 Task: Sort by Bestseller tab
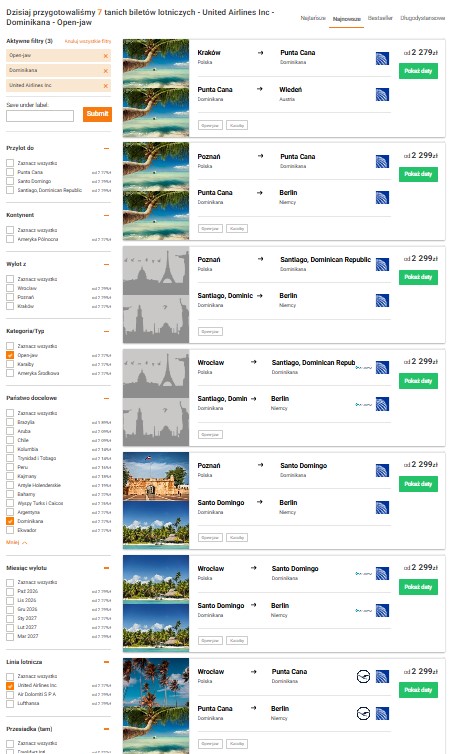point(380,18)
